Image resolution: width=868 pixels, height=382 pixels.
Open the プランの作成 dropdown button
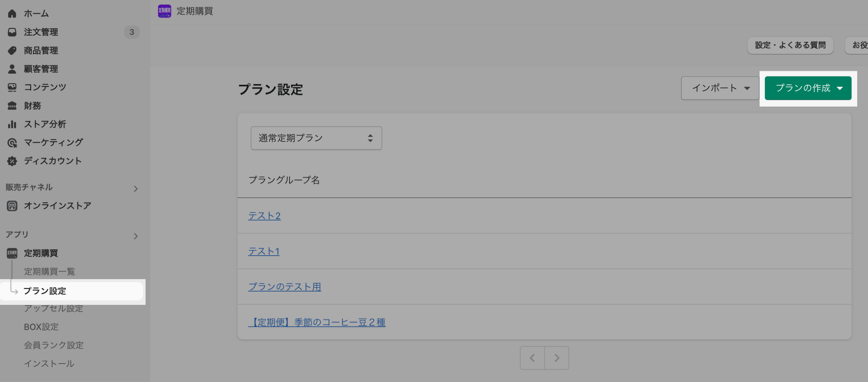tap(808, 88)
